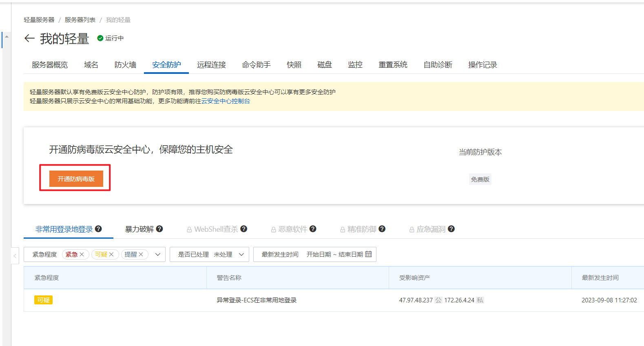Click the public IP 47.97.48.237
Image resolution: width=644 pixels, height=346 pixels.
click(x=416, y=300)
